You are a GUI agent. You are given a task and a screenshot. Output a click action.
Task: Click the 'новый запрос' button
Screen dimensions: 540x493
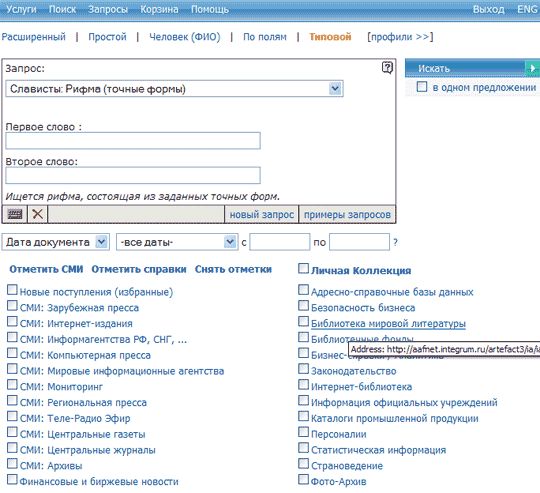[x=262, y=214]
